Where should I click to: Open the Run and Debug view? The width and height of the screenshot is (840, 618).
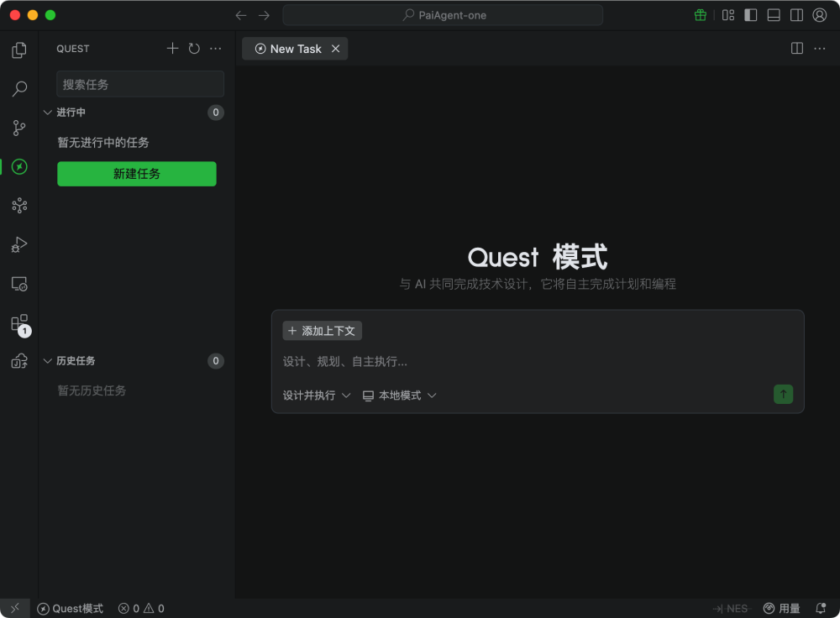click(19, 244)
